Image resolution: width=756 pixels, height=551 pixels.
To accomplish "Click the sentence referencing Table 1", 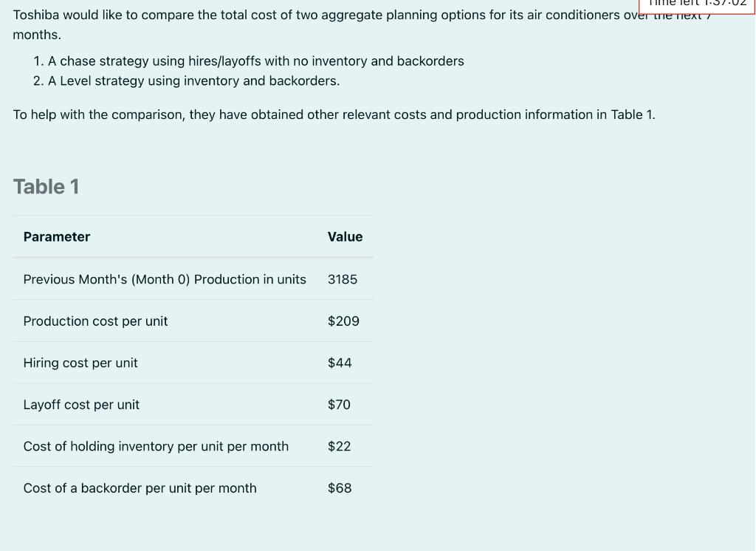I will pos(334,114).
